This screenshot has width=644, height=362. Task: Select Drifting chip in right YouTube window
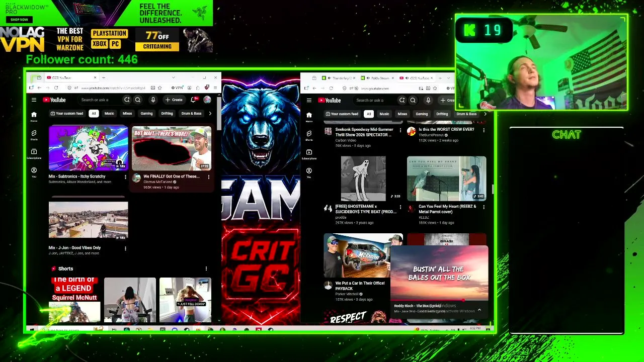tap(442, 114)
